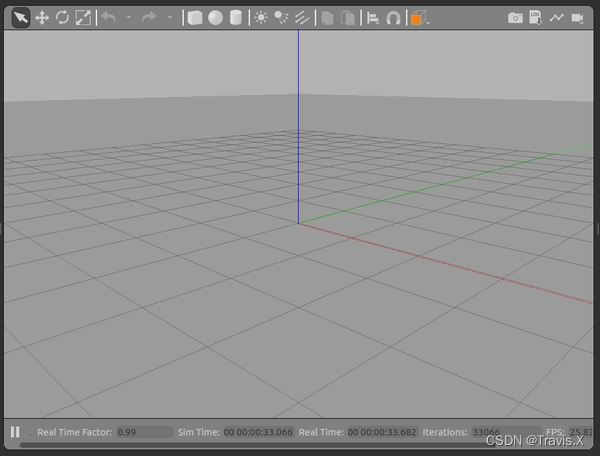Open the Align tool

point(373,18)
